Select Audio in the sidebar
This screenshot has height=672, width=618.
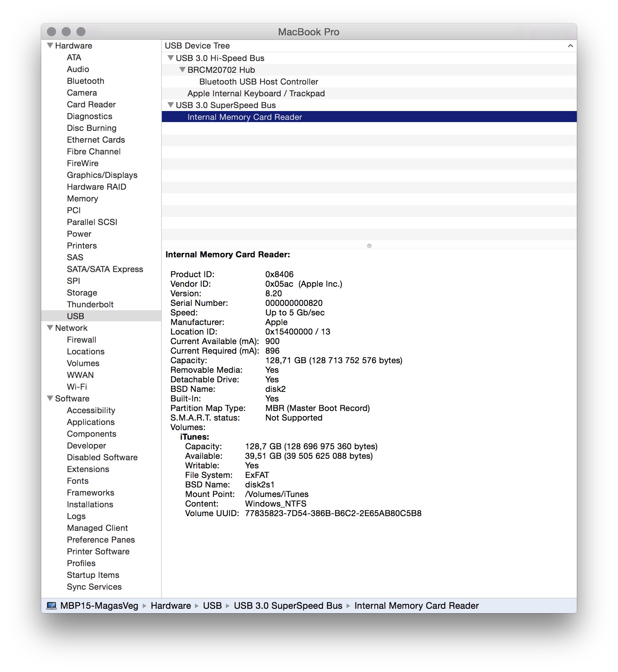tap(78, 69)
